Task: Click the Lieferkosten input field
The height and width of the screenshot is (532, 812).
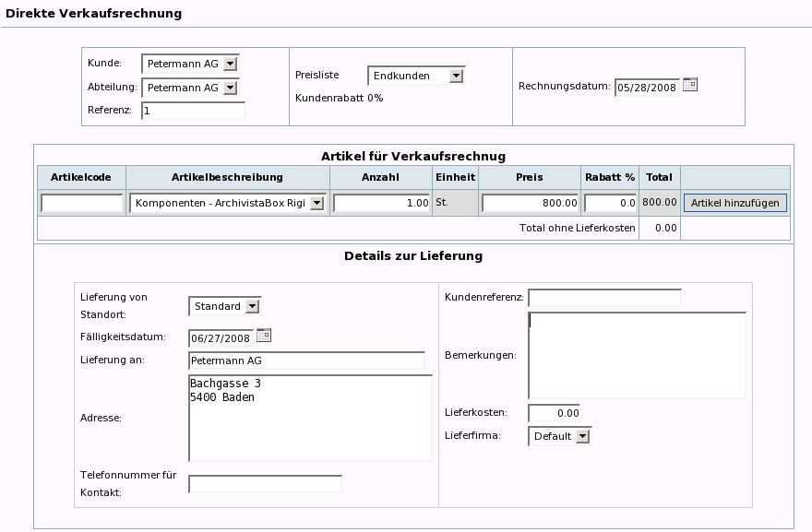Action: tap(554, 413)
